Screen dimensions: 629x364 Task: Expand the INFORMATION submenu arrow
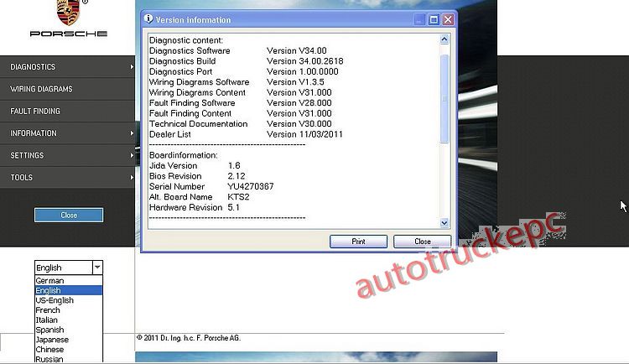(132, 133)
